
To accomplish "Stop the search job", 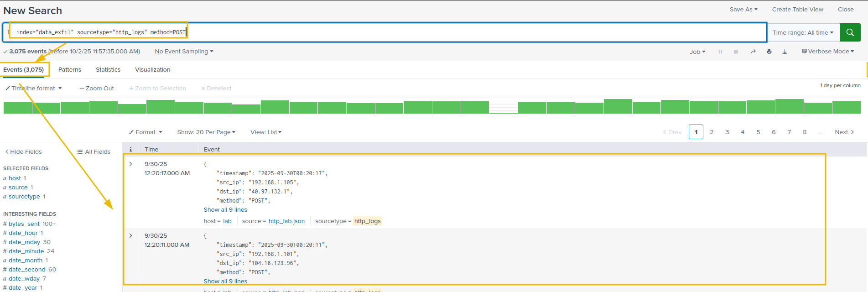I will click(736, 52).
